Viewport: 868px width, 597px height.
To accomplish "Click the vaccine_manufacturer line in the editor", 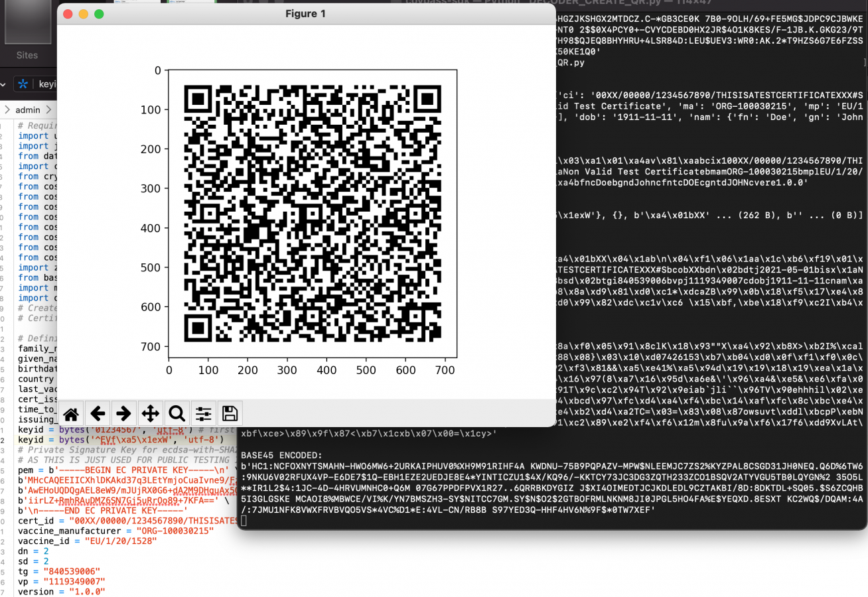I will (x=116, y=531).
